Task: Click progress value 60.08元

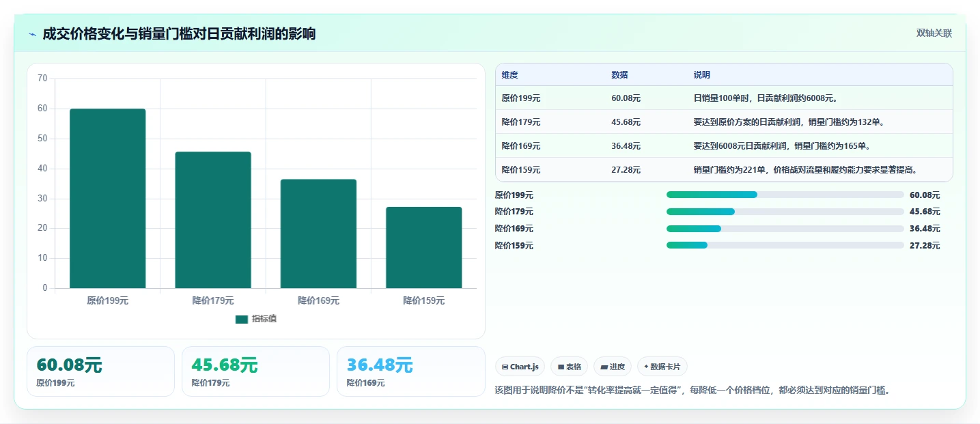Action: click(925, 195)
